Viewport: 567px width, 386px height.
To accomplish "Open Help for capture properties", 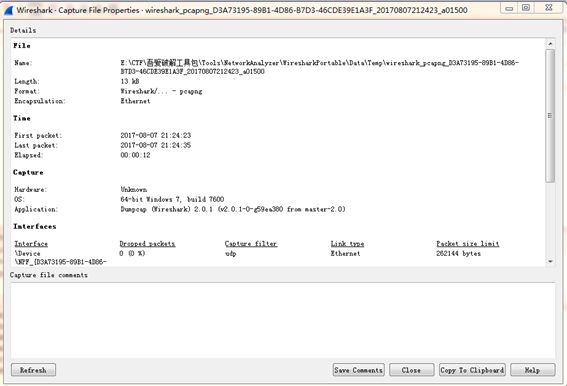I will click(x=533, y=370).
